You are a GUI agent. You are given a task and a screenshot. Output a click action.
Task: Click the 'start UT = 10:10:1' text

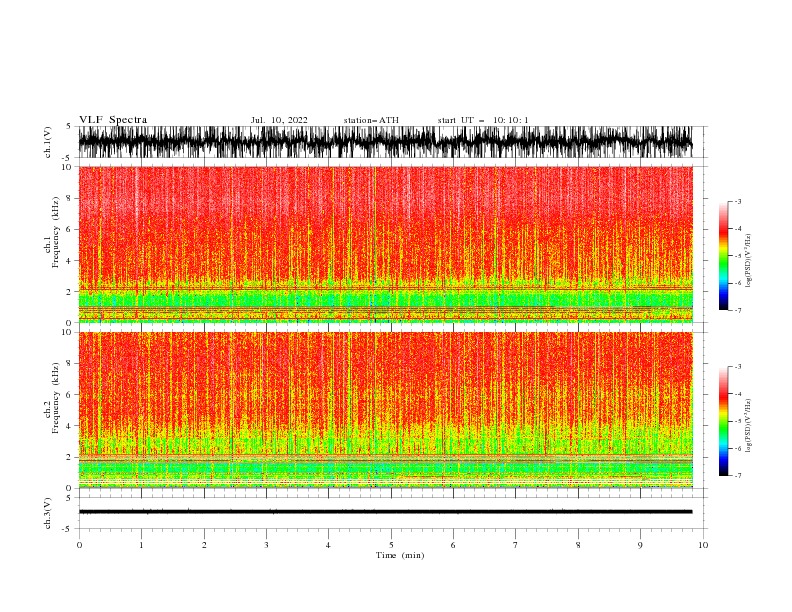pyautogui.click(x=483, y=120)
